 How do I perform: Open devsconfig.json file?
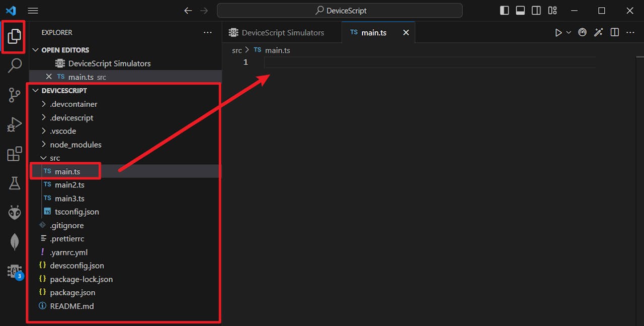(x=125, y=266)
